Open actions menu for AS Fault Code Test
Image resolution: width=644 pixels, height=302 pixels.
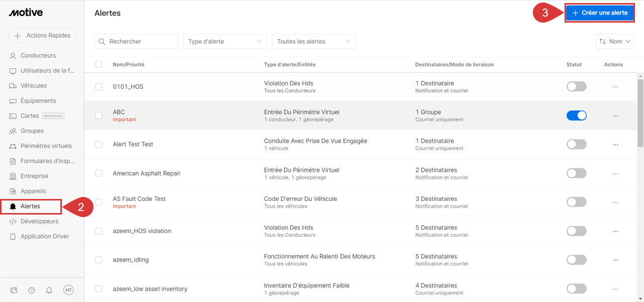point(615,202)
